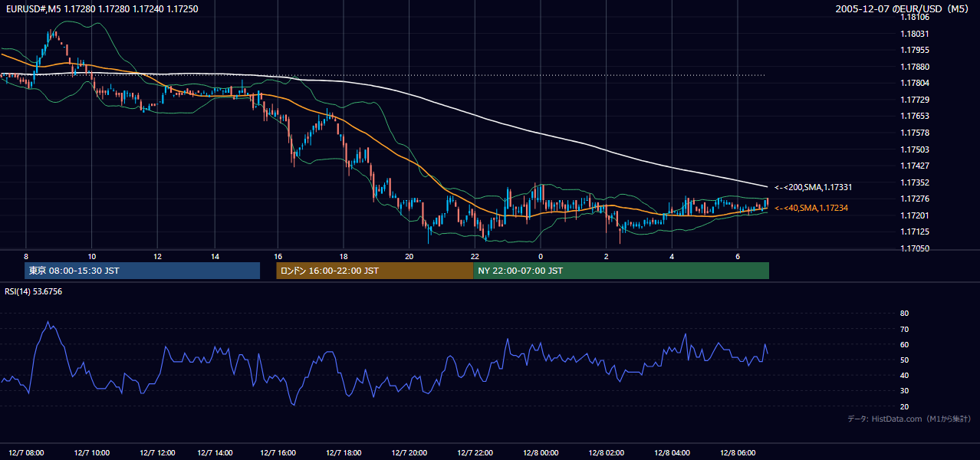Click price axis value 1.17804
This screenshot has height=460, width=980.
click(x=914, y=83)
